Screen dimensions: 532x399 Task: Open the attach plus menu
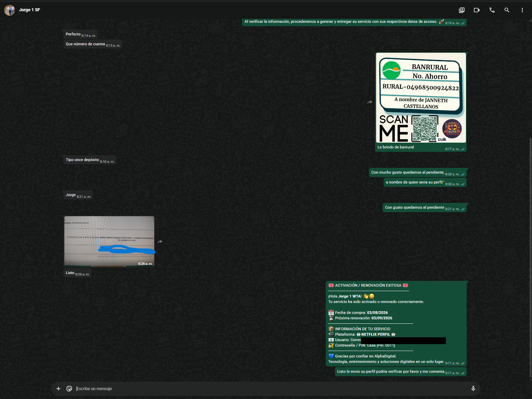(59, 388)
